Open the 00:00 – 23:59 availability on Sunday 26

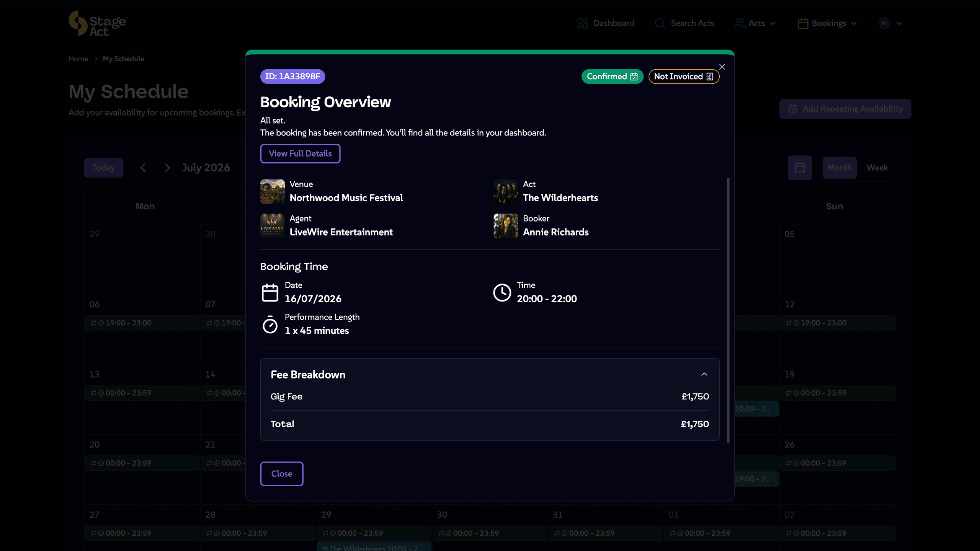click(x=838, y=463)
